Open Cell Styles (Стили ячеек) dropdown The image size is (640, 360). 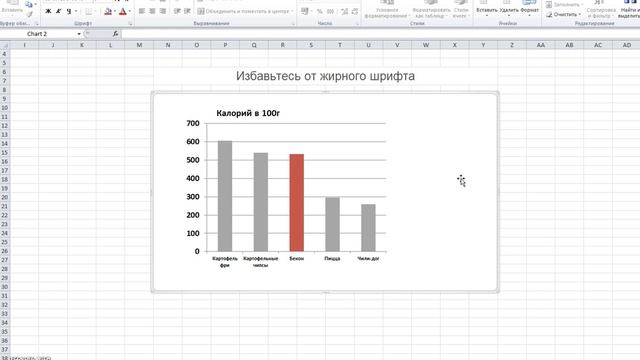[461, 9]
